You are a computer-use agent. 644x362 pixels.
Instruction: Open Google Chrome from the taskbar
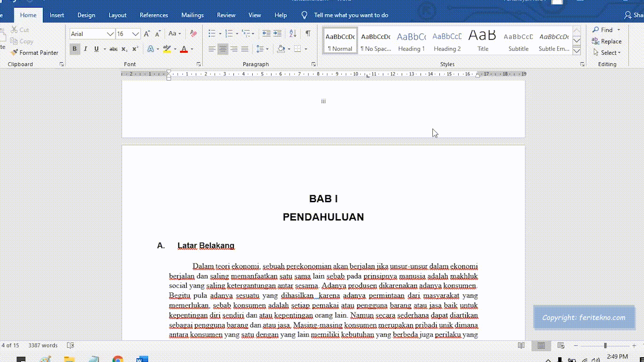point(118,359)
